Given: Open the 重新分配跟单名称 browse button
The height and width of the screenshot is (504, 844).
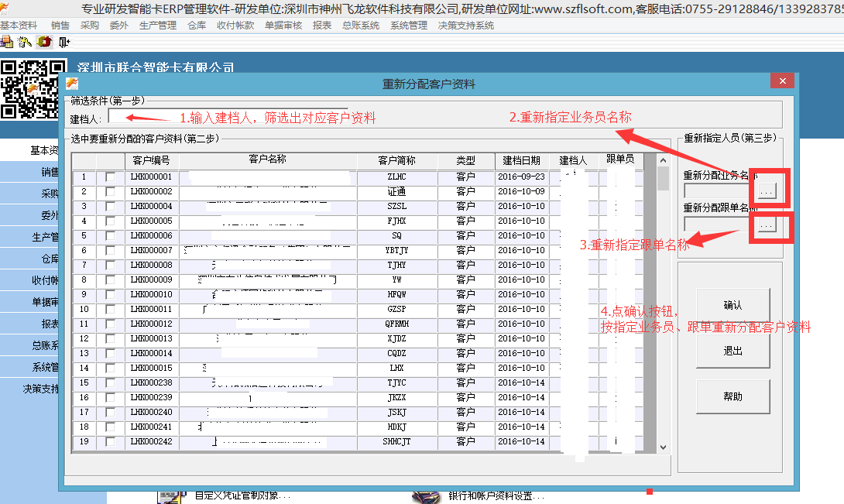Looking at the screenshot, I should (x=767, y=224).
